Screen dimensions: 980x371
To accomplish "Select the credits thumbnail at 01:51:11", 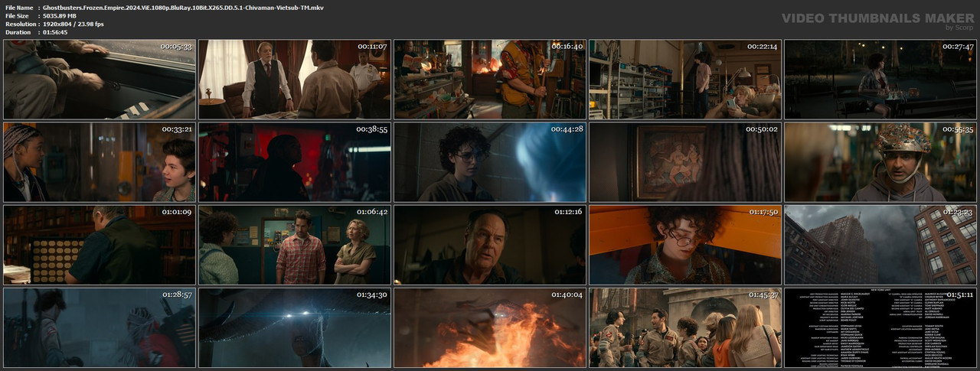I will pyautogui.click(x=880, y=327).
